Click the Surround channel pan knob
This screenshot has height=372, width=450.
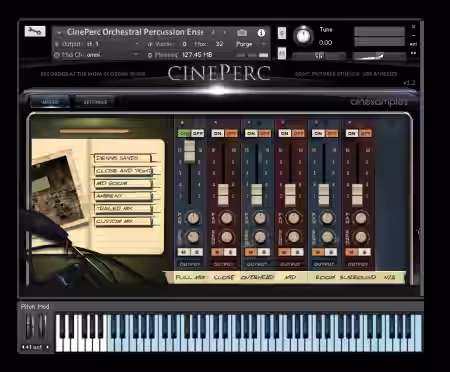tap(361, 218)
